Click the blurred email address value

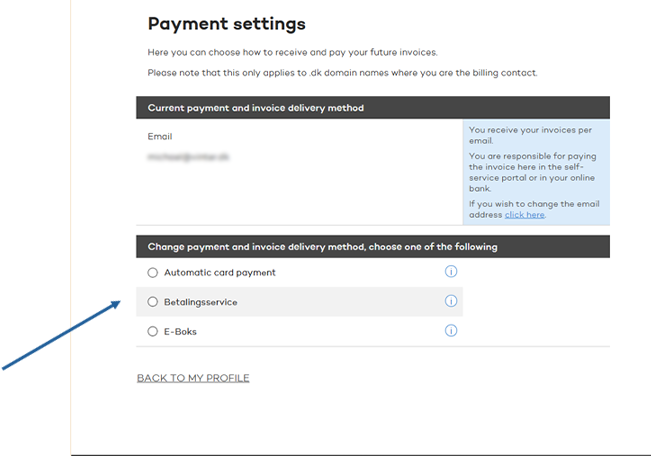click(188, 157)
